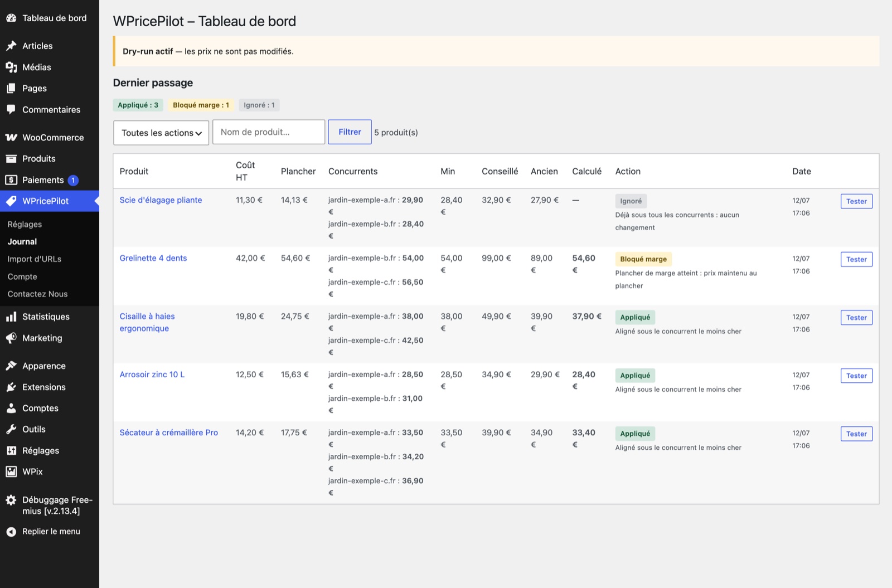This screenshot has height=588, width=892.
Task: Click the Ancien column header
Action: point(544,171)
